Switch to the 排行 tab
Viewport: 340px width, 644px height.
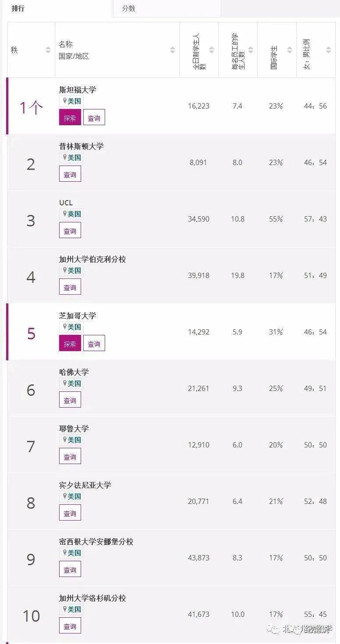click(x=18, y=9)
